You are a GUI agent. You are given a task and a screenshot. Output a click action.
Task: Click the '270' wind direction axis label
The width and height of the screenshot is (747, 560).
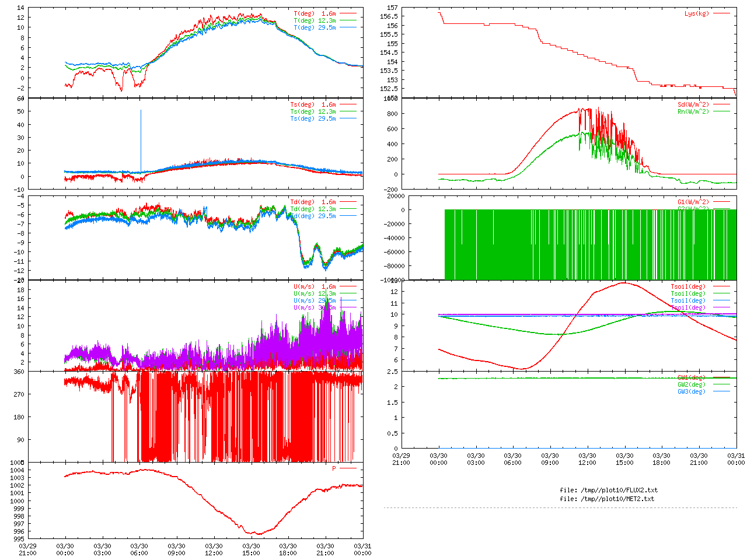(x=19, y=394)
